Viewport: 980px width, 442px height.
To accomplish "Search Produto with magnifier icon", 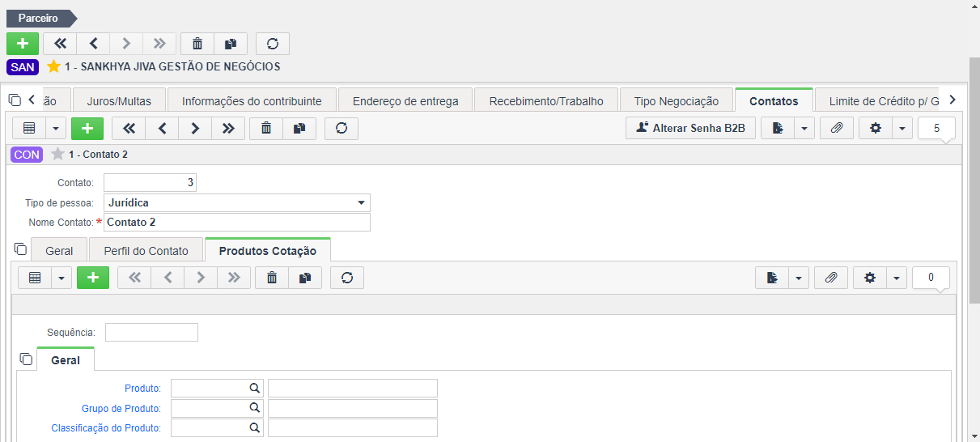I will pos(254,388).
